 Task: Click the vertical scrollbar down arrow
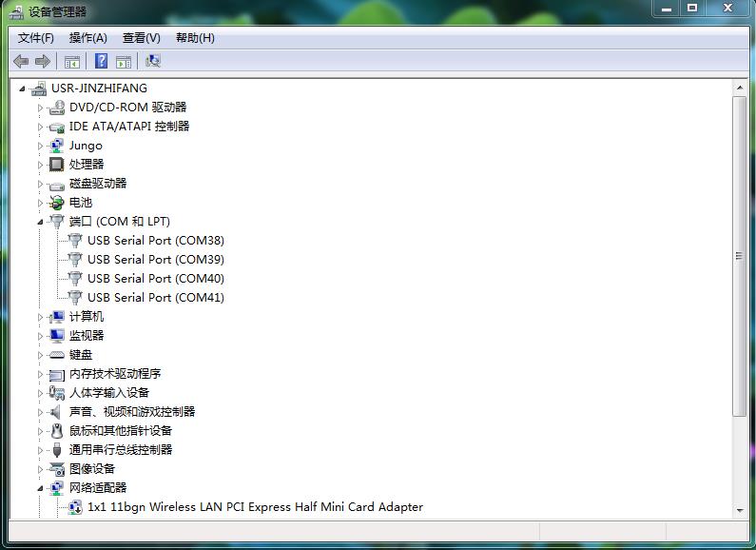[x=739, y=511]
